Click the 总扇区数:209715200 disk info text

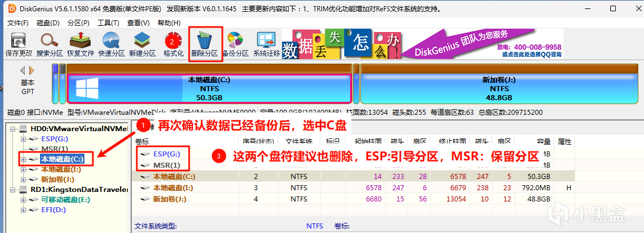(509, 112)
